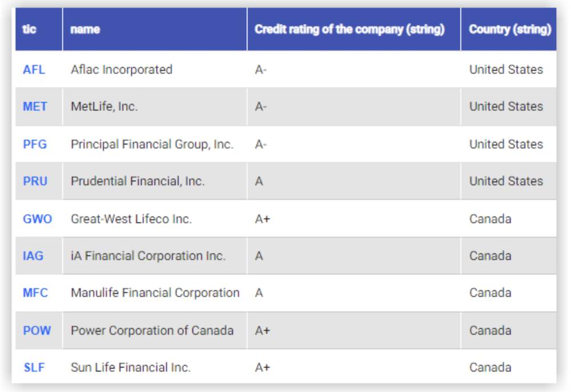Open the MET ticker link
Viewport: 571px width, 392px height.
[35, 107]
